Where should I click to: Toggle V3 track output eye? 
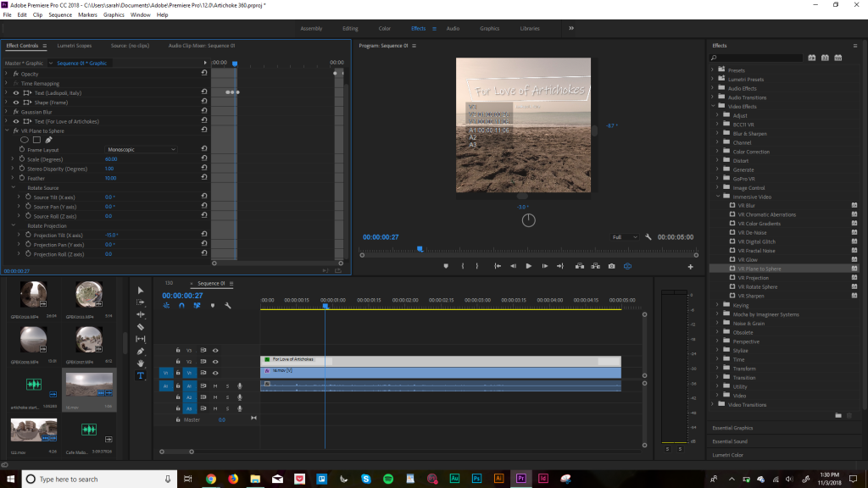(215, 350)
